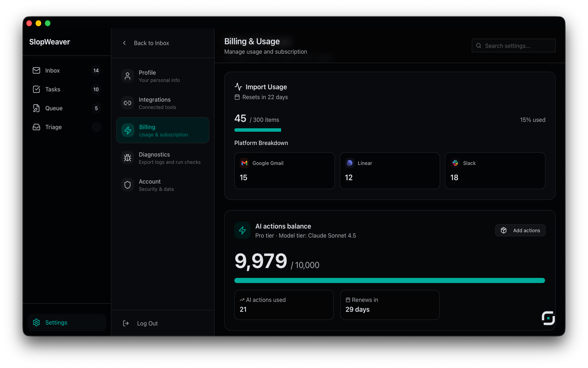Click the search magnifier icon

pyautogui.click(x=479, y=46)
